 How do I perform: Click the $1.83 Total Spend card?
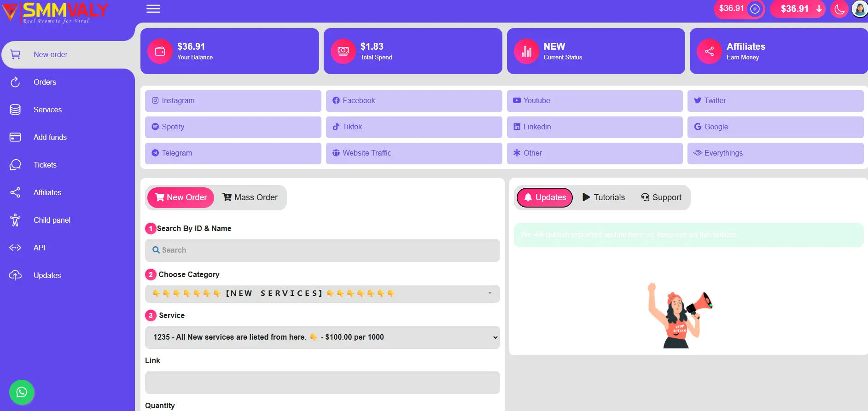413,51
